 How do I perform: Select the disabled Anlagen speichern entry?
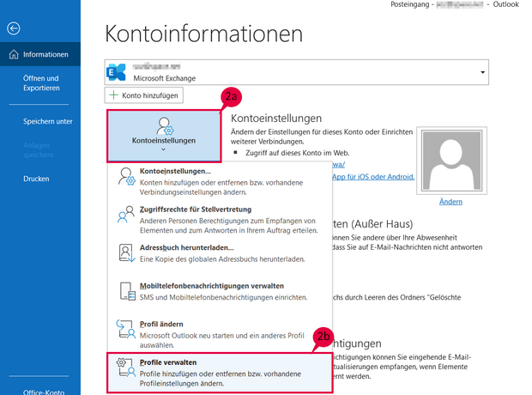38,150
